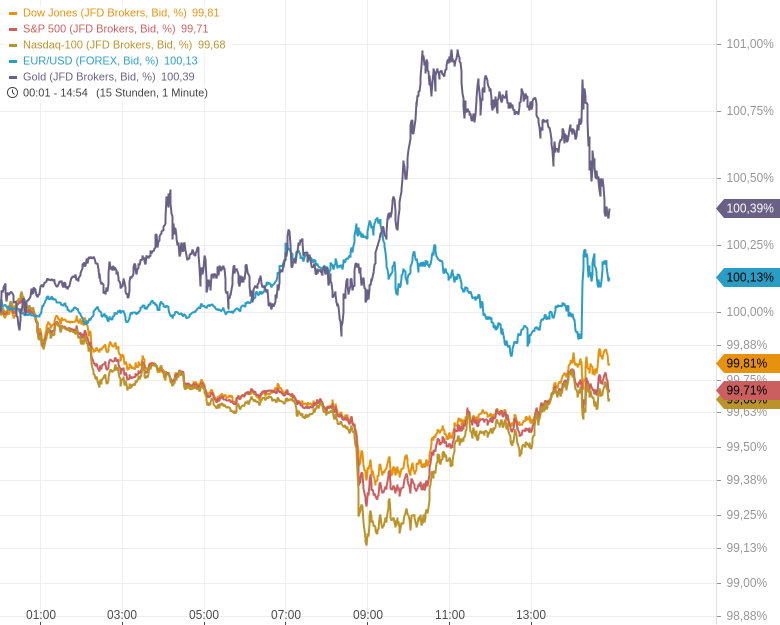
Task: Select the Dow Jones legend label
Action: [x=104, y=13]
